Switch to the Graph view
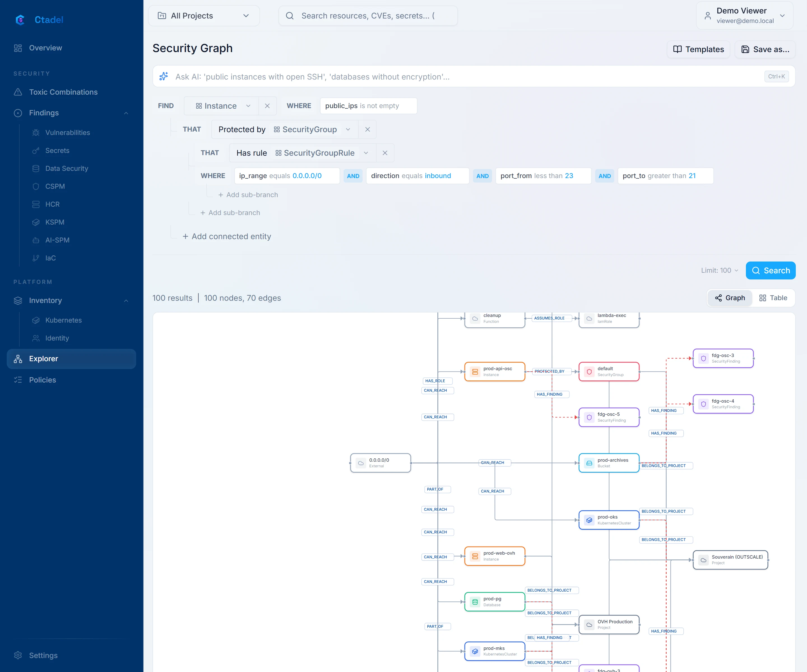 (x=730, y=298)
